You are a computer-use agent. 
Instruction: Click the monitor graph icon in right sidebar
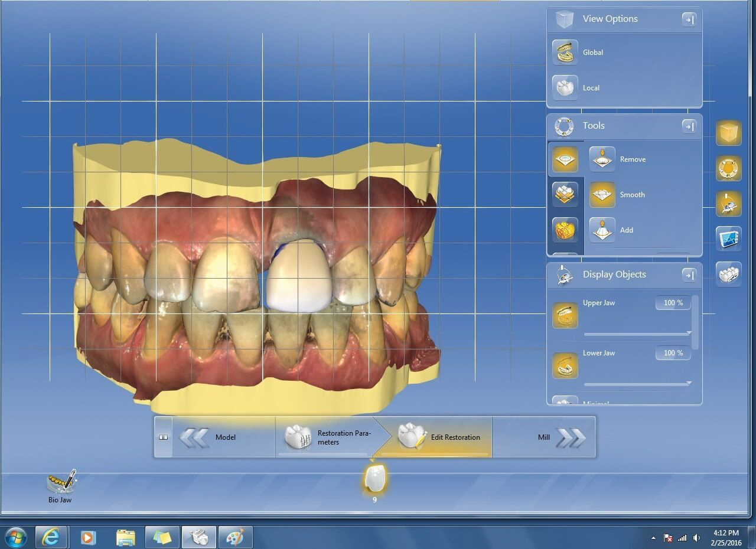pyautogui.click(x=728, y=239)
